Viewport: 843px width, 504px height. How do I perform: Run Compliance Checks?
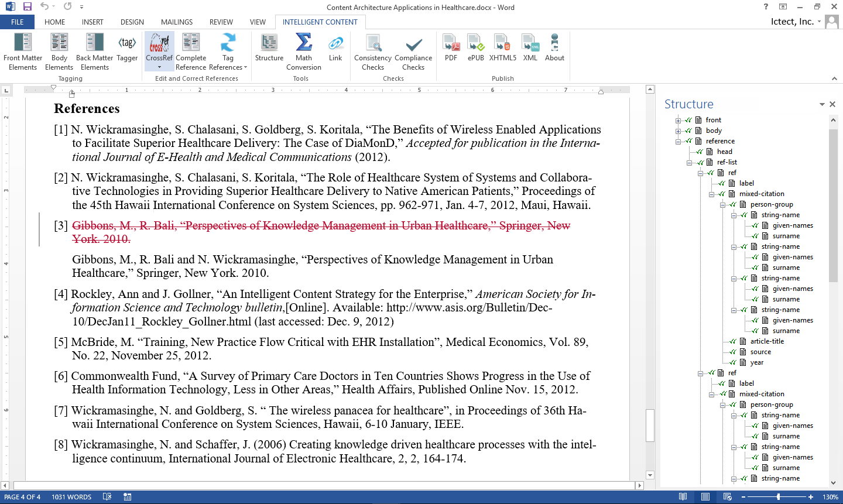coord(413,52)
